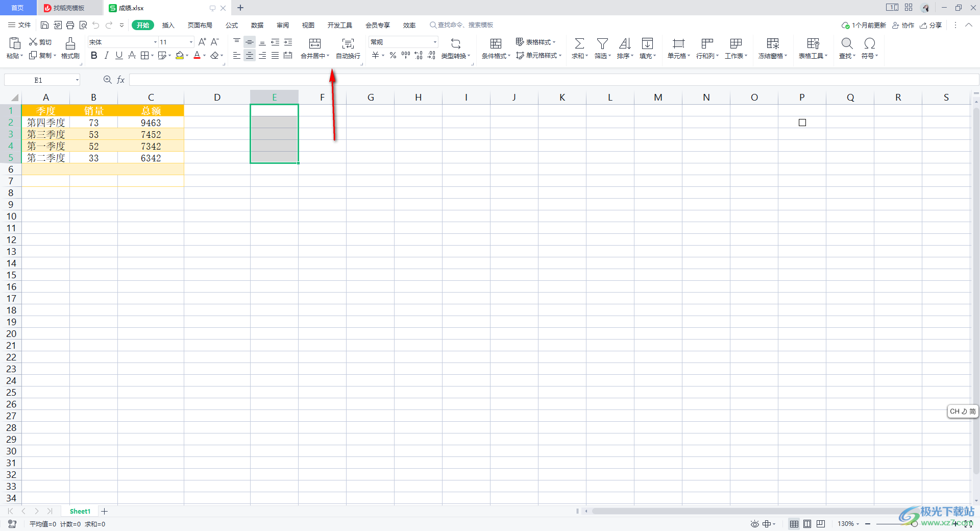The width and height of the screenshot is (980, 531).
Task: Click the decrease indent icon
Action: (x=275, y=42)
